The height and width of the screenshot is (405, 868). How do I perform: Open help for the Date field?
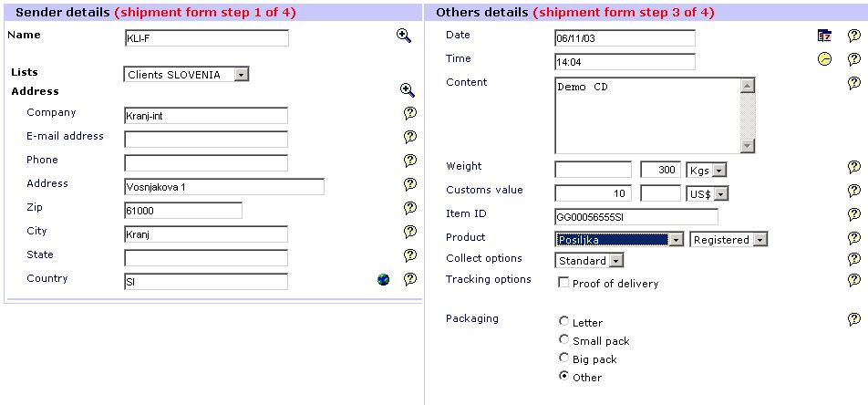854,36
